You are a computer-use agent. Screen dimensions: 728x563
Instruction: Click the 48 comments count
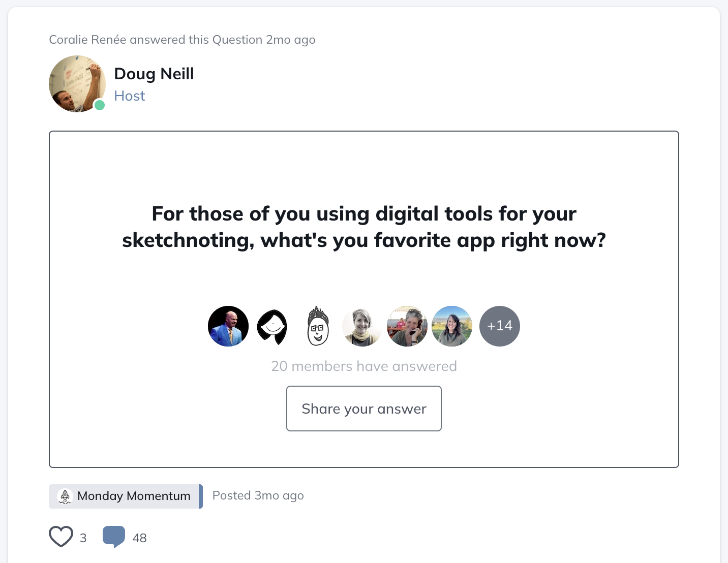139,538
